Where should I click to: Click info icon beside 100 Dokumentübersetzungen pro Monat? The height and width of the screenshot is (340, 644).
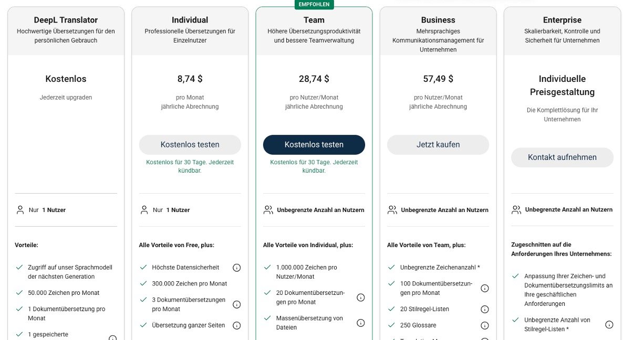(x=484, y=288)
